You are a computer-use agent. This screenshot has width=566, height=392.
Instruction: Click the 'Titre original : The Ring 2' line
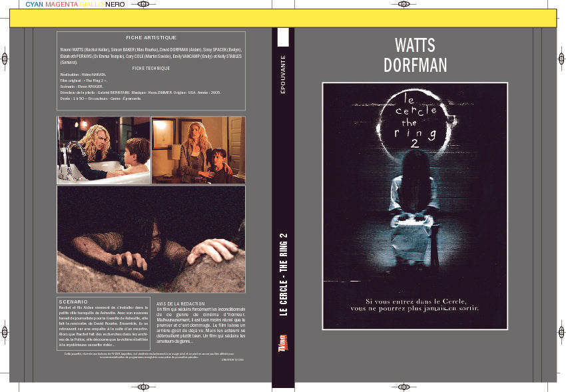tap(83, 81)
